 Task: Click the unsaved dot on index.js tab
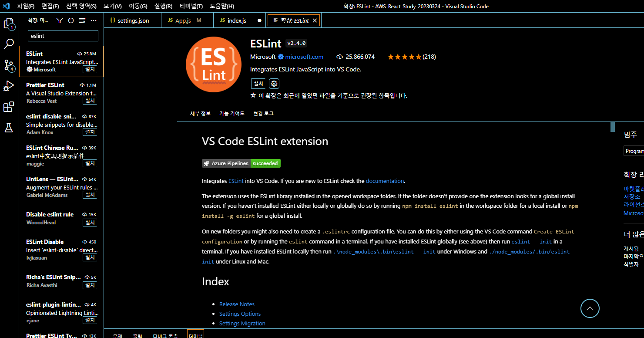point(260,20)
